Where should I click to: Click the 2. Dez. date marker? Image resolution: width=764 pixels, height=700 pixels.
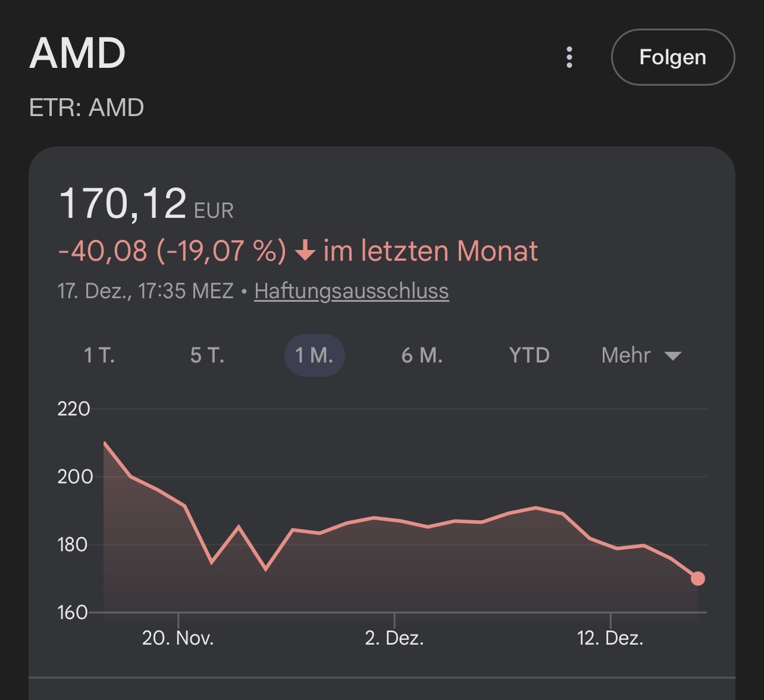[x=394, y=638]
